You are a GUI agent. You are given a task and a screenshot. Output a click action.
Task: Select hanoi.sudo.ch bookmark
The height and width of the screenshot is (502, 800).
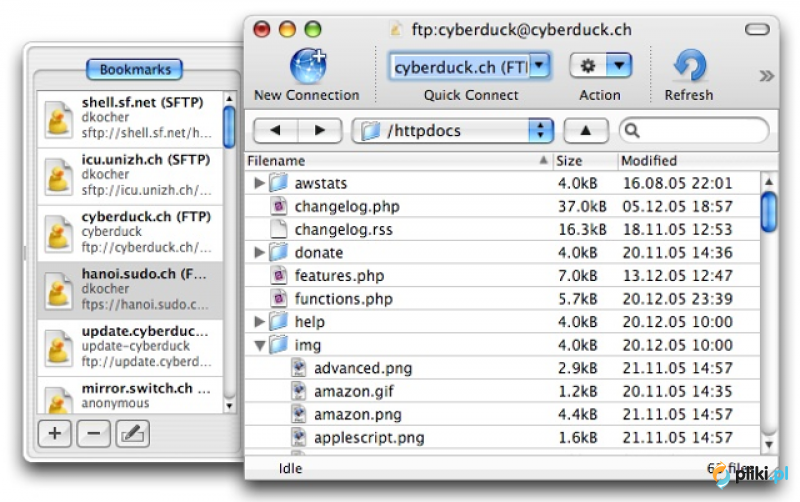click(130, 290)
